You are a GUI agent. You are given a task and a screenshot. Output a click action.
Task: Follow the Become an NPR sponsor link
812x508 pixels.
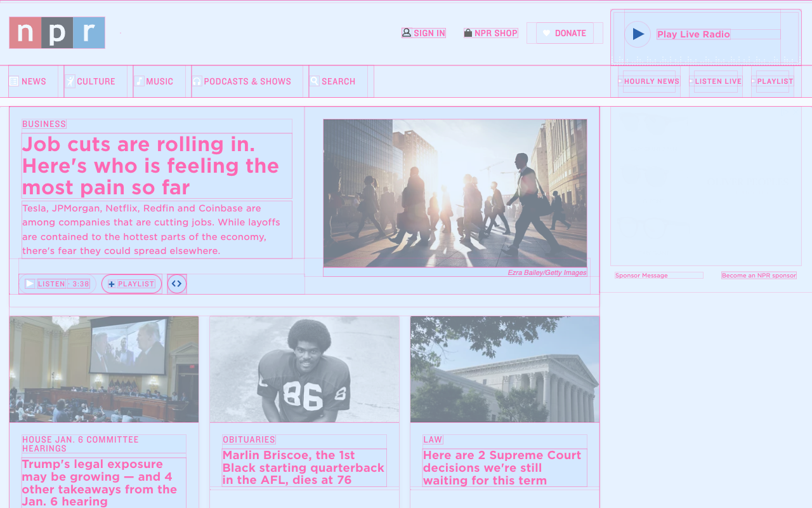[759, 276]
